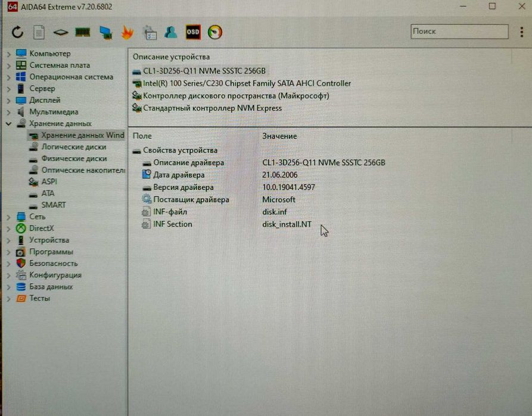Expand the База данных arrow

coord(9,287)
